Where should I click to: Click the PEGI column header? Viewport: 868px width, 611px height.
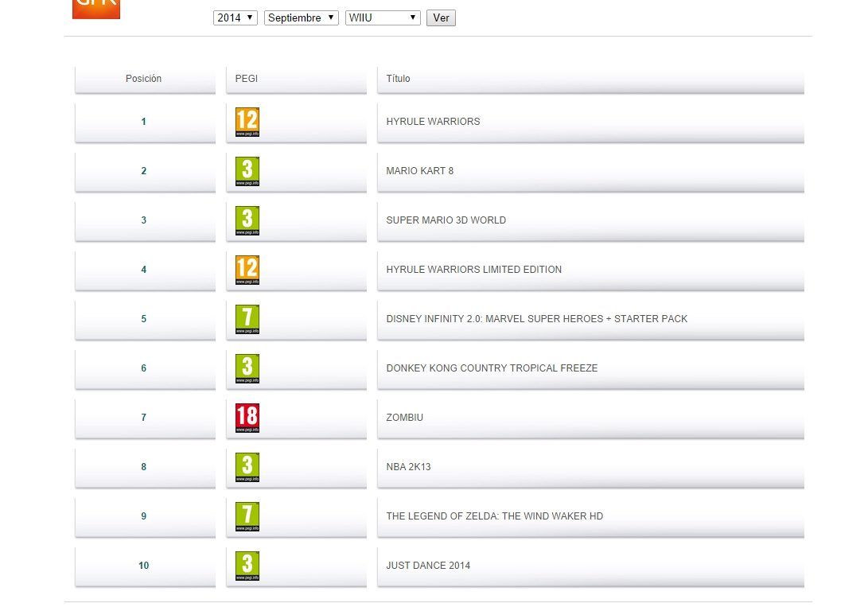[x=247, y=79]
